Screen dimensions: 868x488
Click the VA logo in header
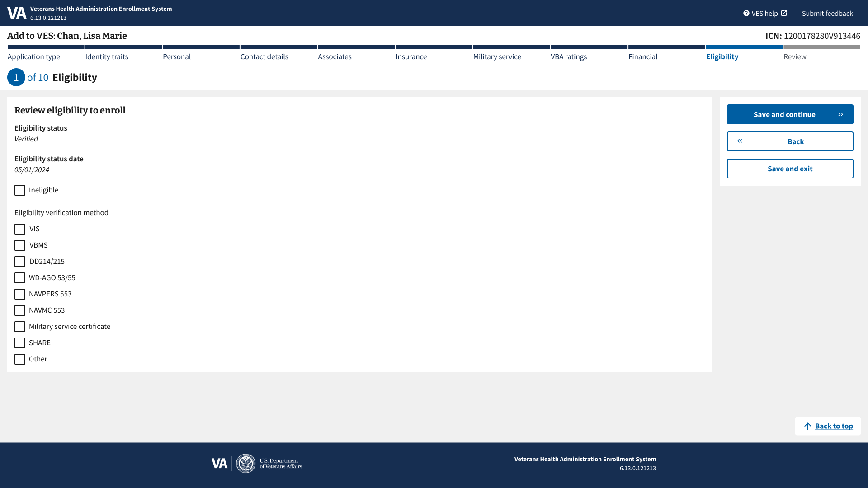point(17,13)
